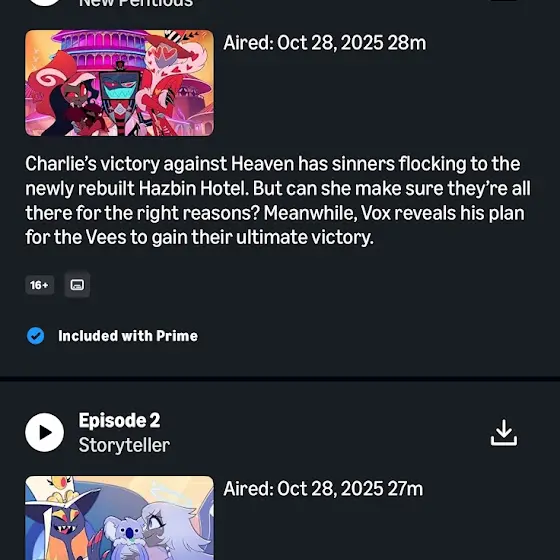Image resolution: width=560 pixels, height=560 pixels.
Task: Tap the New Pentious episode name
Action: tap(136, 4)
